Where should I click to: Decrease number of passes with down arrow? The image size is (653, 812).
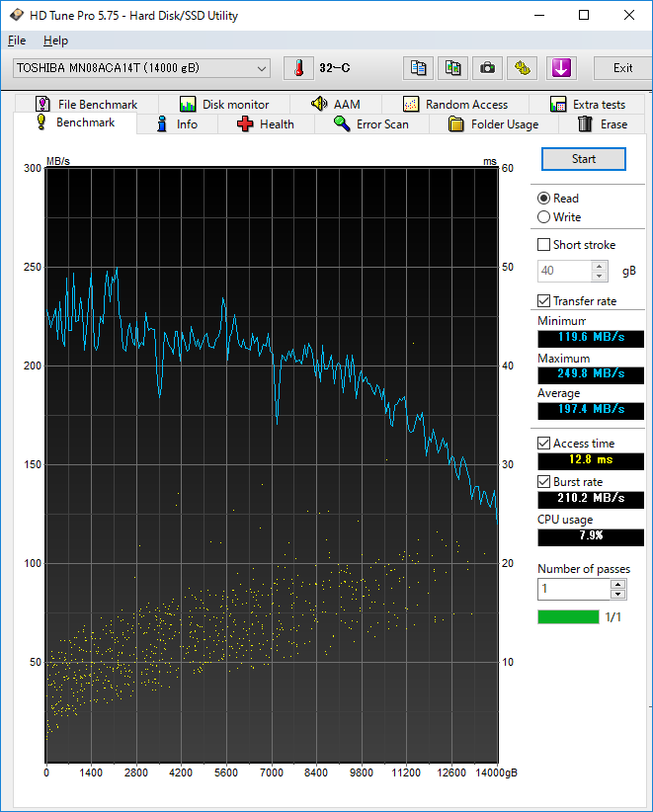[617, 594]
